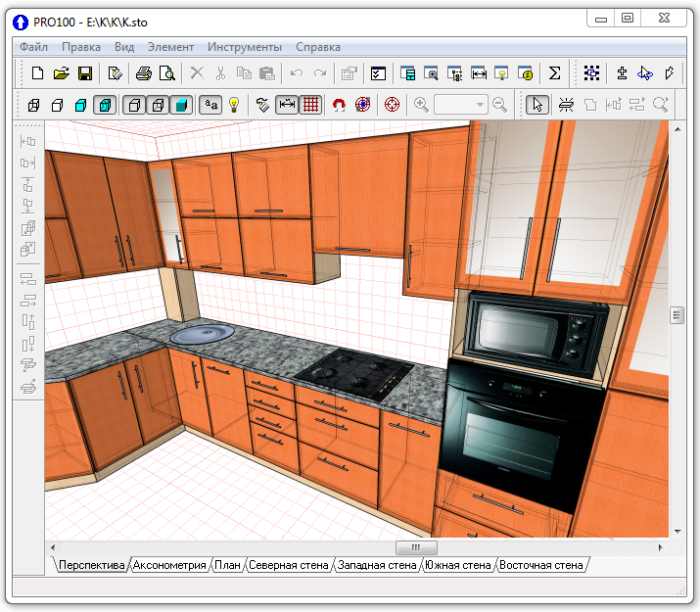This screenshot has height=612, width=700.
Task: Toggle the dimensions display button
Action: [x=287, y=105]
